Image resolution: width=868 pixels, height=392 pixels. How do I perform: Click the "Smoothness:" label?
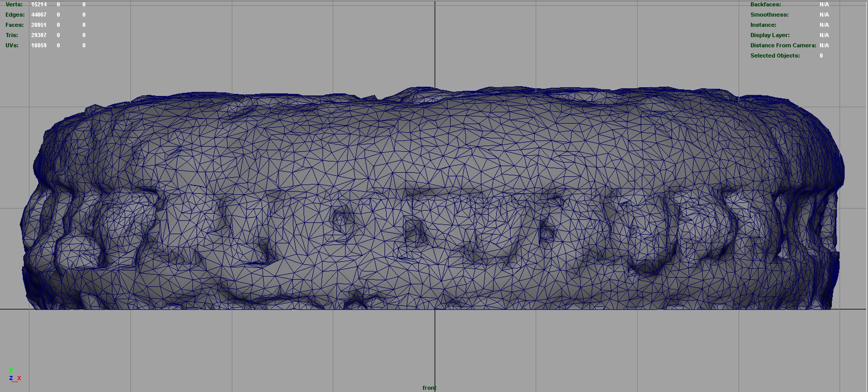[x=769, y=14]
